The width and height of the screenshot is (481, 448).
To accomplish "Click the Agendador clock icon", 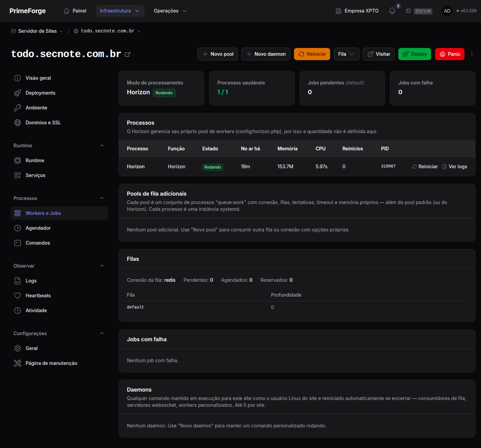I will point(18,228).
